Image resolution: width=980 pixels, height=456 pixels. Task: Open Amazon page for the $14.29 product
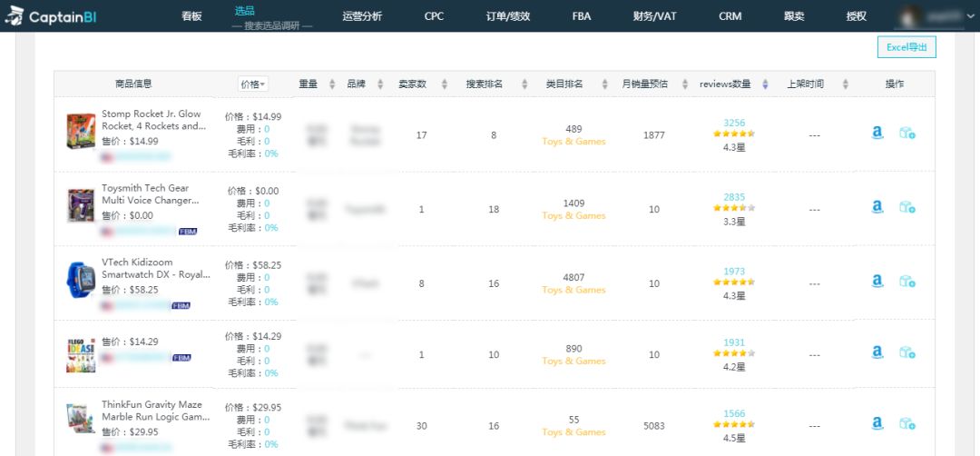coord(877,352)
